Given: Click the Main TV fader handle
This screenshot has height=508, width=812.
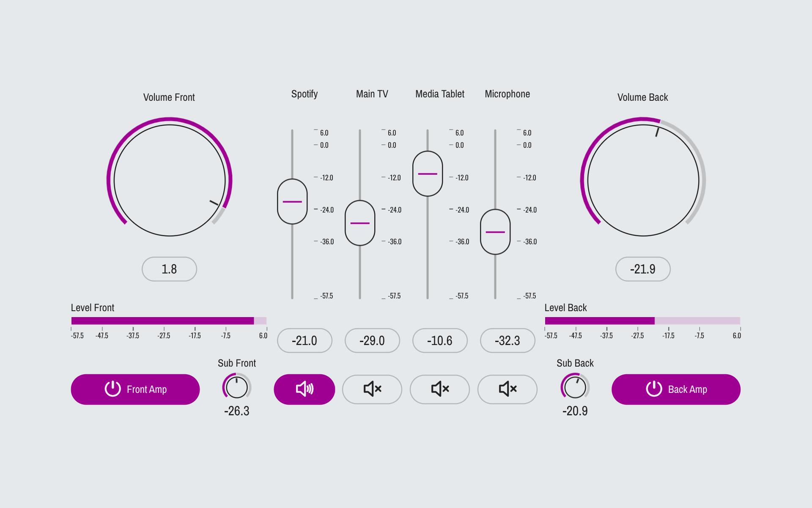Looking at the screenshot, I should (x=360, y=223).
